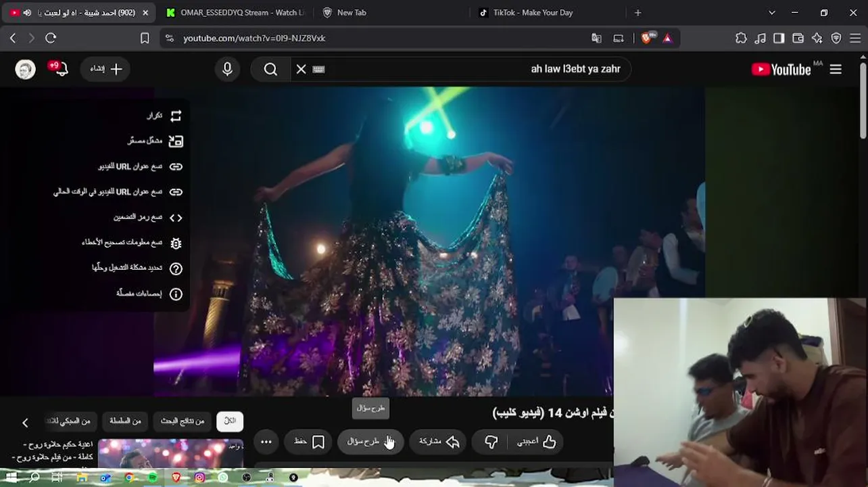This screenshot has width=868, height=487.
Task: Open the browser extensions puzzle icon
Action: pyautogui.click(x=742, y=39)
